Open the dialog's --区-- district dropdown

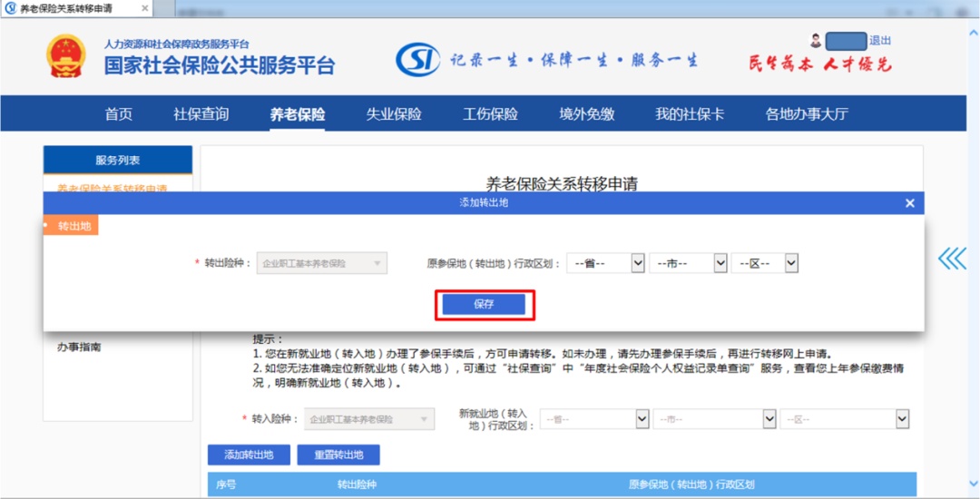(765, 263)
